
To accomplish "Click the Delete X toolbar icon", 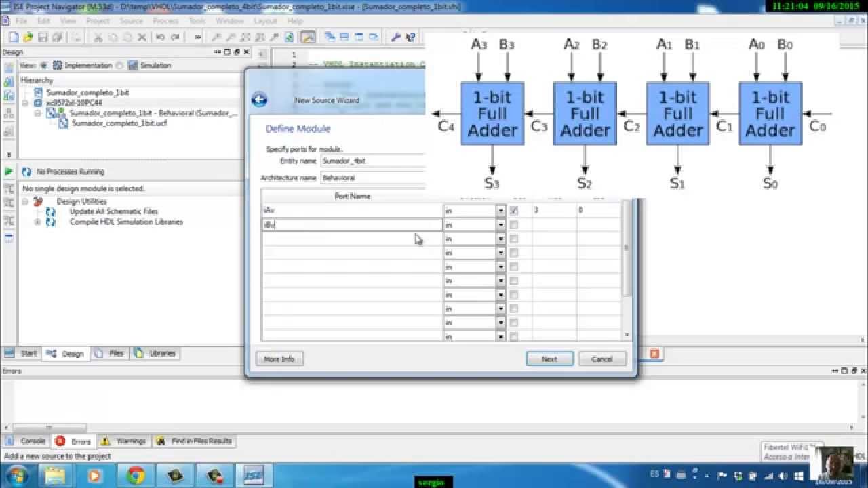I will click(x=142, y=37).
